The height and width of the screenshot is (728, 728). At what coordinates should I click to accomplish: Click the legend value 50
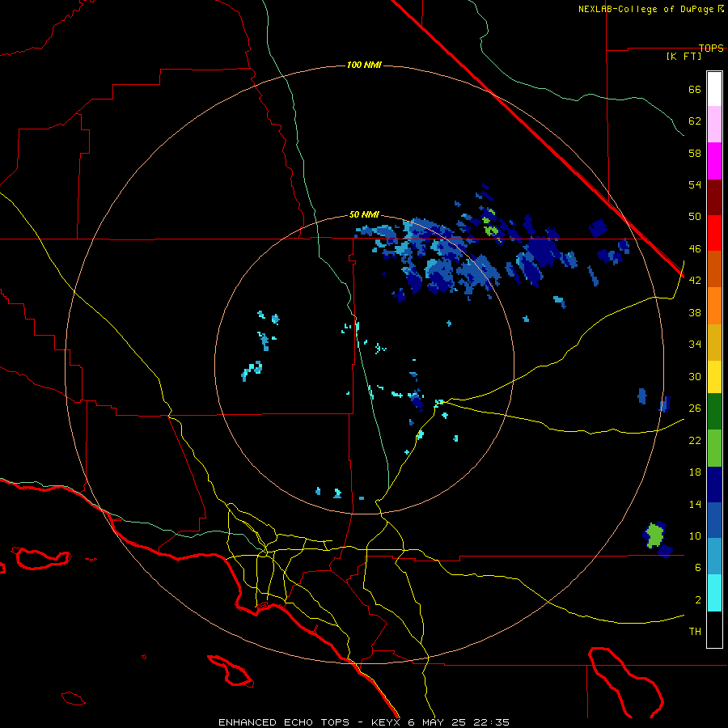[695, 217]
